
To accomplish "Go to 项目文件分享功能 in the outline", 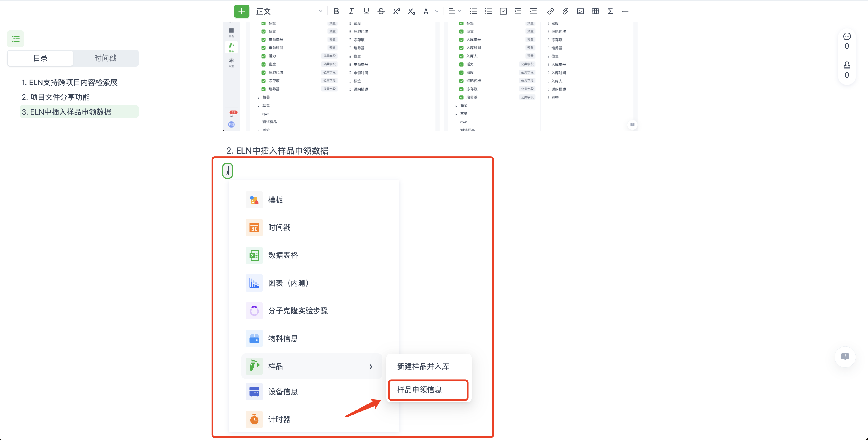I will click(x=56, y=97).
